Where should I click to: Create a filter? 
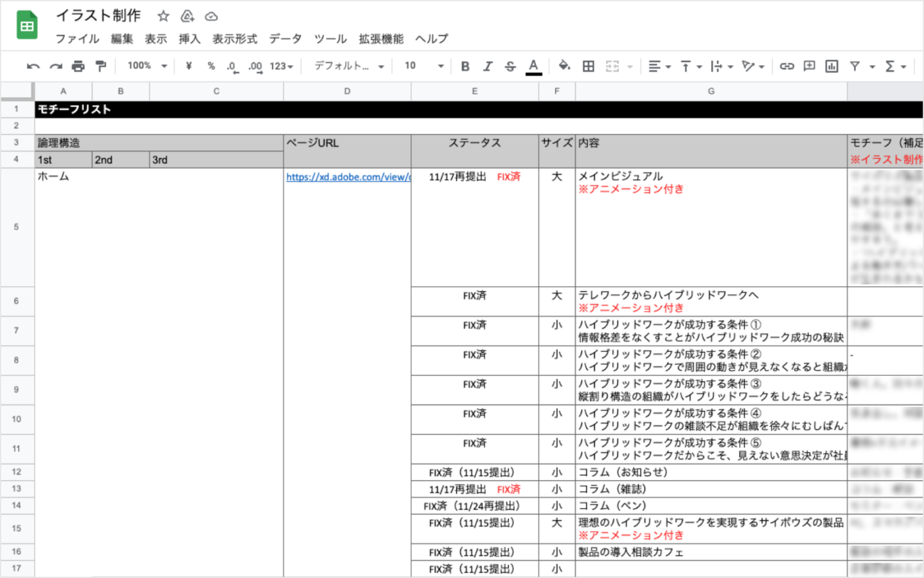[855, 66]
